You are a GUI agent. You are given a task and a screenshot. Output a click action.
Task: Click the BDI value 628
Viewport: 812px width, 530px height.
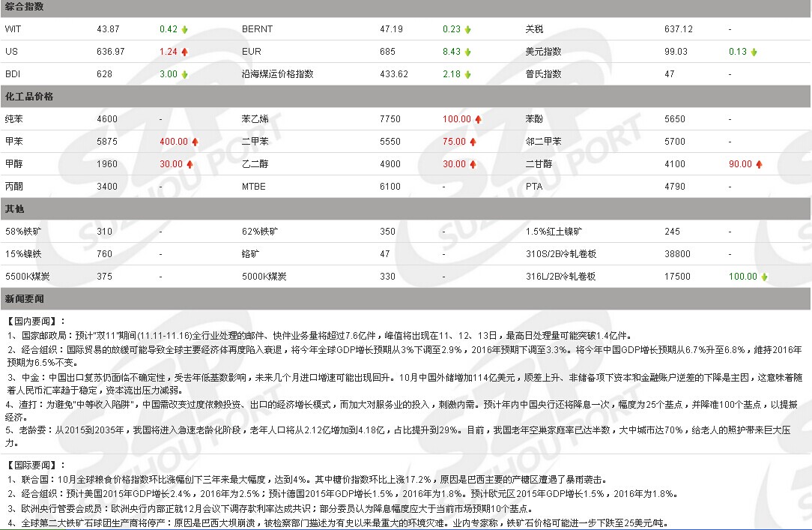[x=104, y=74]
